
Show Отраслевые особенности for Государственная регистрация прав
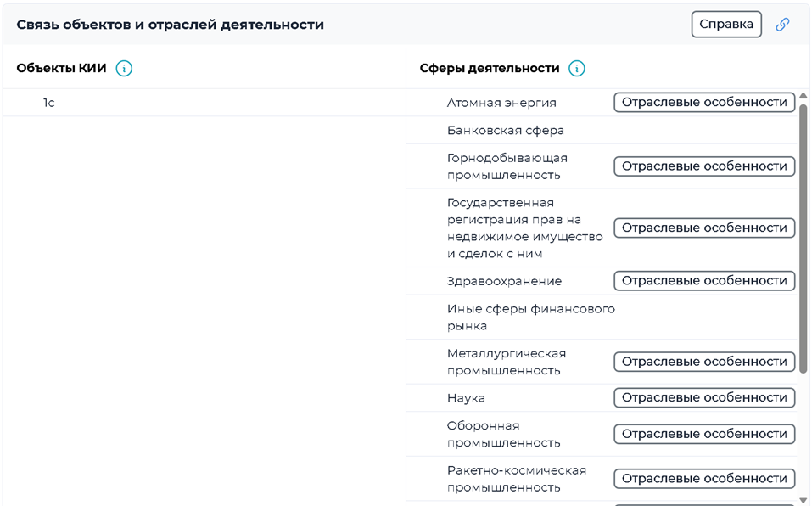coord(704,228)
